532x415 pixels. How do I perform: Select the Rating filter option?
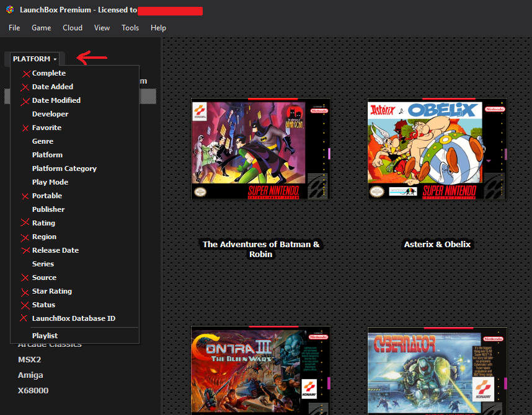point(74,223)
